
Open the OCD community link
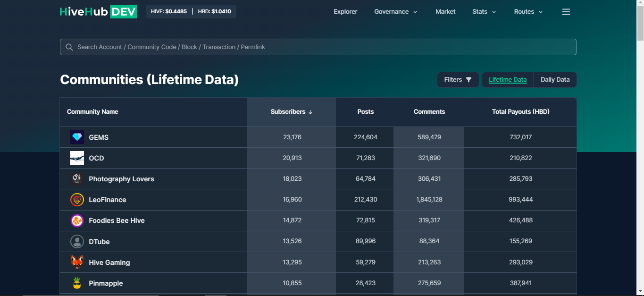tap(96, 158)
